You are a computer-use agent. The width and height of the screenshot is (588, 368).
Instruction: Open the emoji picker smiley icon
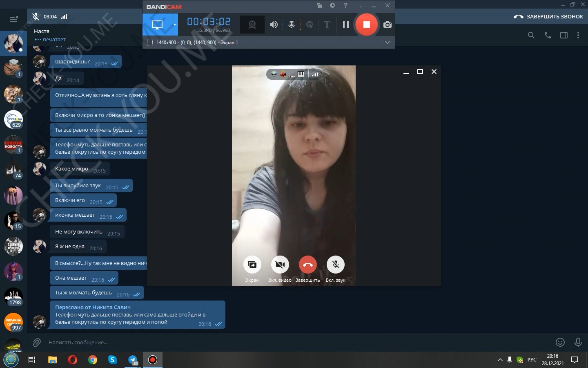pyautogui.click(x=560, y=342)
